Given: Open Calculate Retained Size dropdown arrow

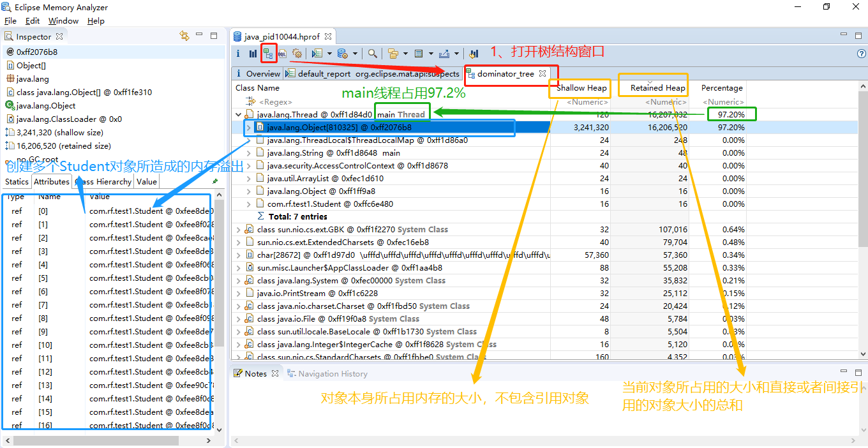Looking at the screenshot, I should 431,54.
